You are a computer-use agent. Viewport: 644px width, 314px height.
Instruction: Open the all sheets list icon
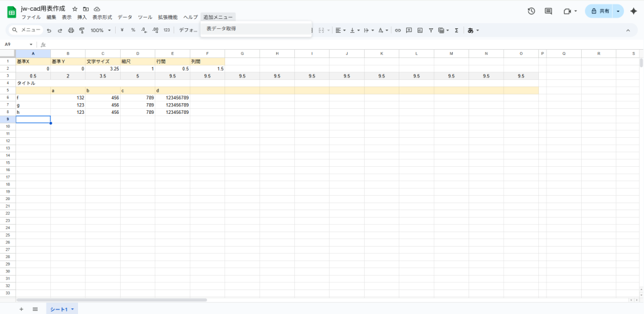click(x=35, y=309)
